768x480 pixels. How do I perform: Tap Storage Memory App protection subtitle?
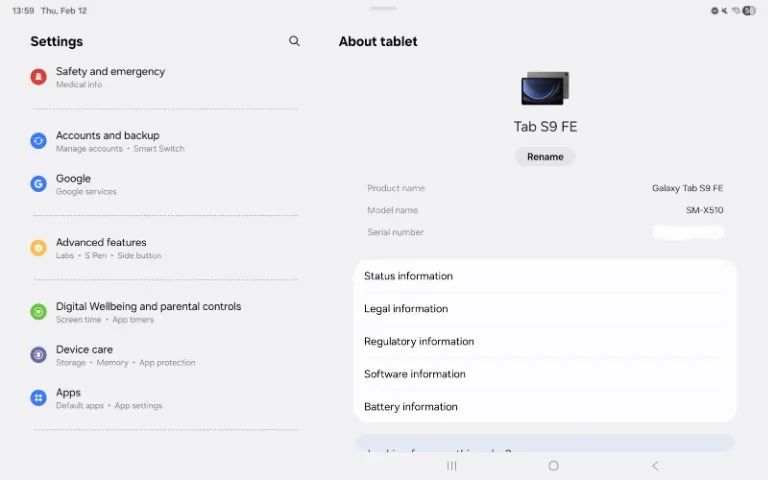pos(125,362)
